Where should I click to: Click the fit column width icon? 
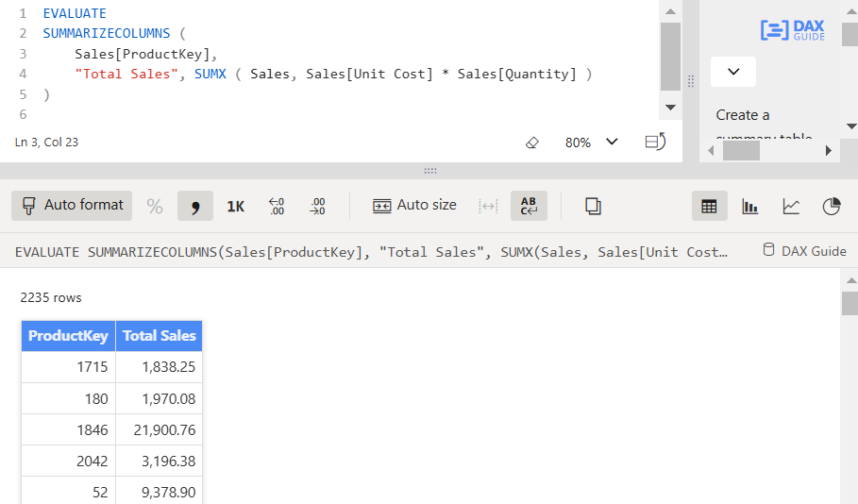[488, 207]
